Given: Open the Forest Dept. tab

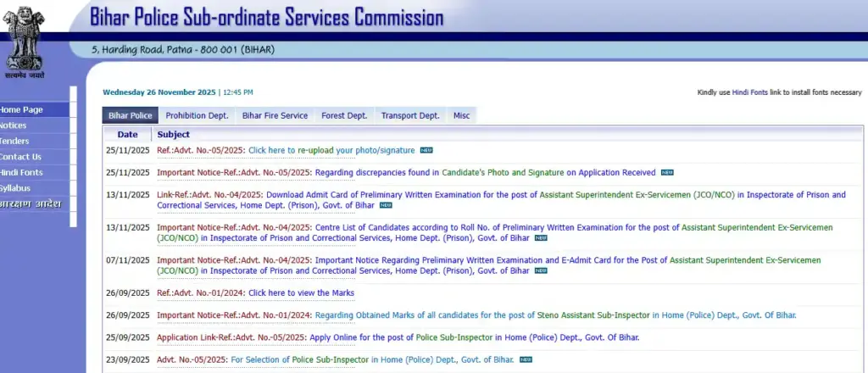Looking at the screenshot, I should point(344,116).
